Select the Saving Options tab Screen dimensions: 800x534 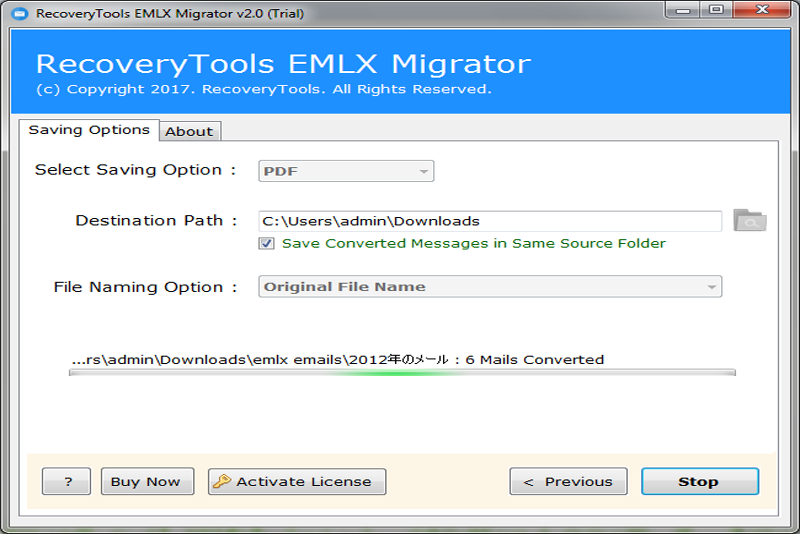point(89,130)
